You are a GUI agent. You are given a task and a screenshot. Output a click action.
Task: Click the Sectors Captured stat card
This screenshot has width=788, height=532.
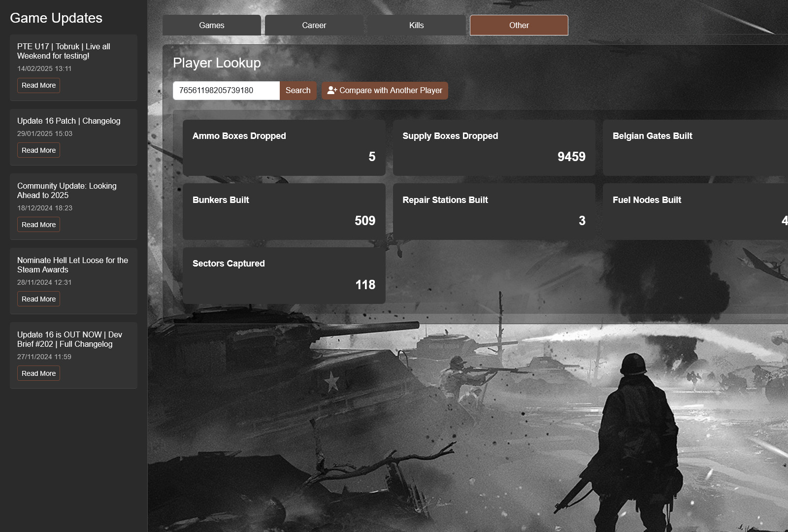point(284,275)
